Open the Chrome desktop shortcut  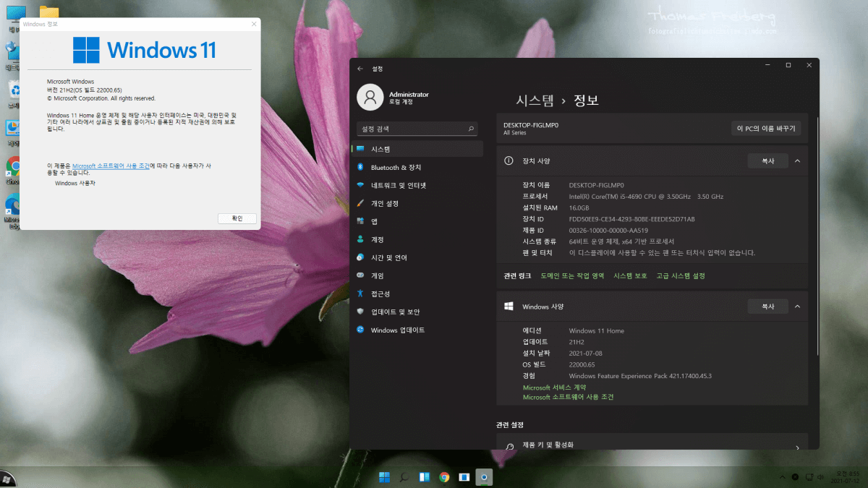[13, 170]
